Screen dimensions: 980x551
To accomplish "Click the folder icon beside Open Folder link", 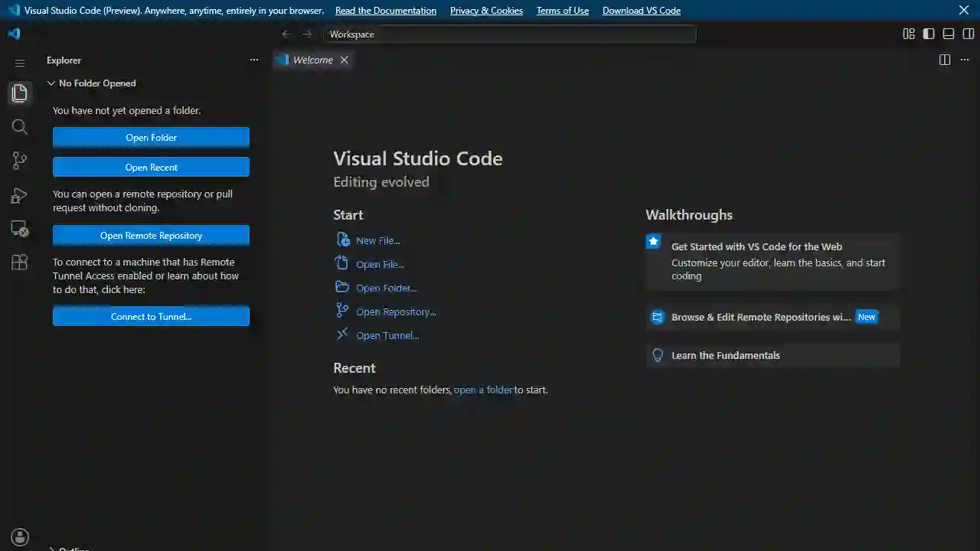I will tap(342, 287).
